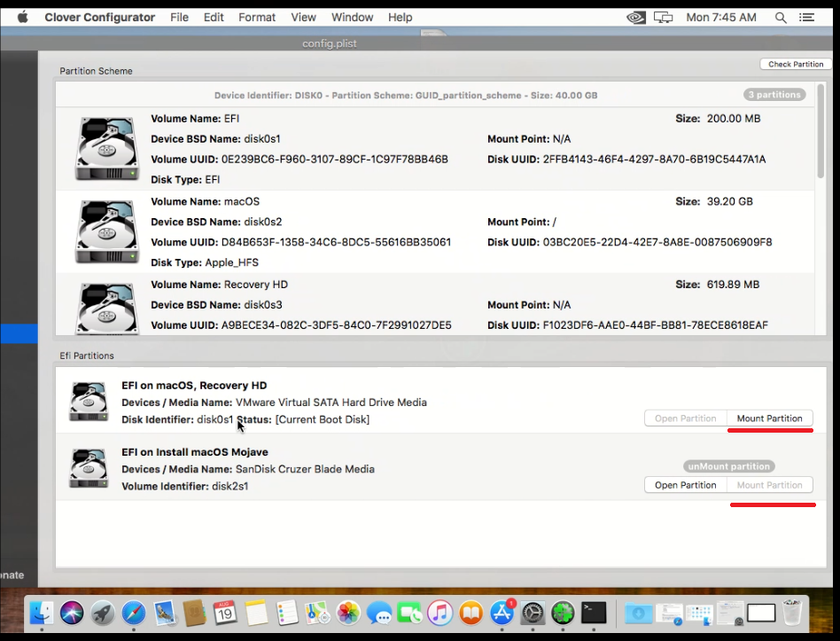Open the displays mirroring menu bar icon
This screenshot has width=840, height=641.
[663, 18]
